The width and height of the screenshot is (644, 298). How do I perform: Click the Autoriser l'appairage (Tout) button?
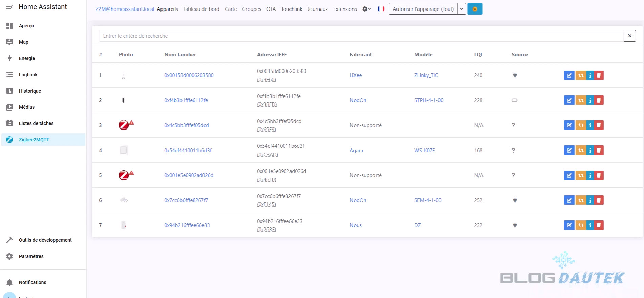[423, 9]
